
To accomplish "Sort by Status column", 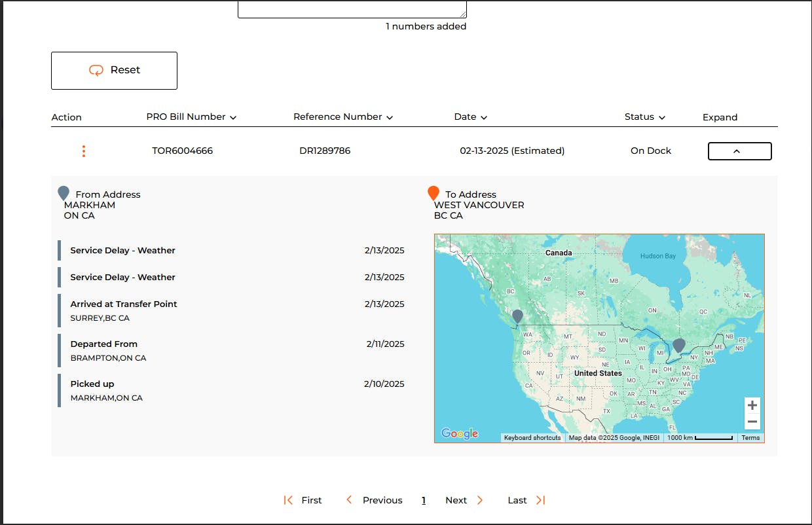I will pyautogui.click(x=644, y=117).
